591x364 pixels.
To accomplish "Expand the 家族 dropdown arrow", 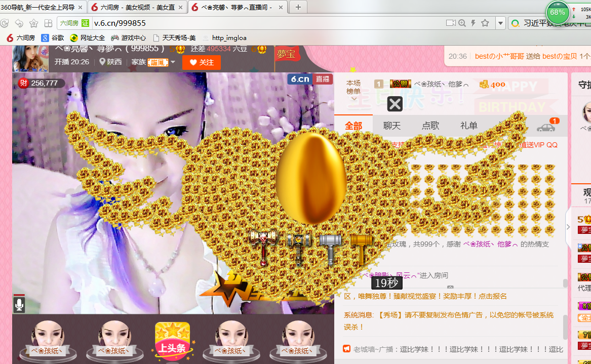I will coord(173,62).
